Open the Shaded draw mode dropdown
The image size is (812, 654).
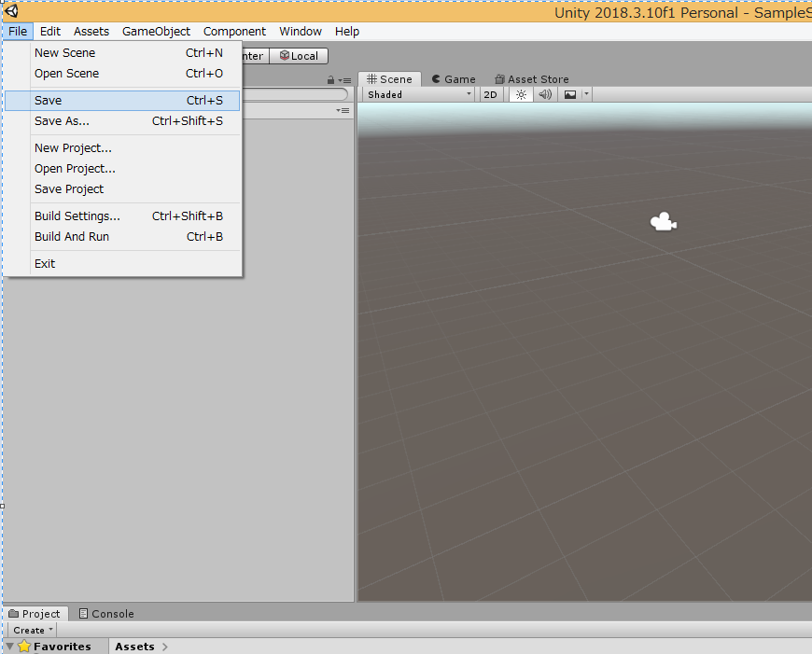(x=419, y=94)
